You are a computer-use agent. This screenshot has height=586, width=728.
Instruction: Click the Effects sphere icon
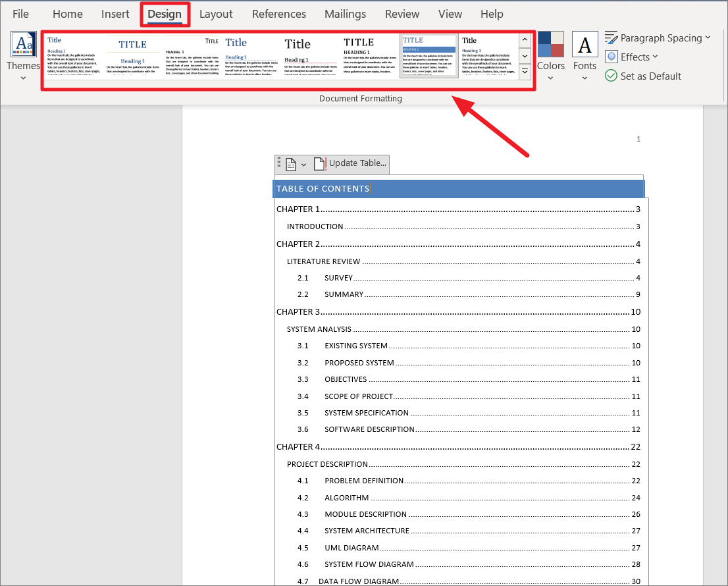[x=611, y=57]
